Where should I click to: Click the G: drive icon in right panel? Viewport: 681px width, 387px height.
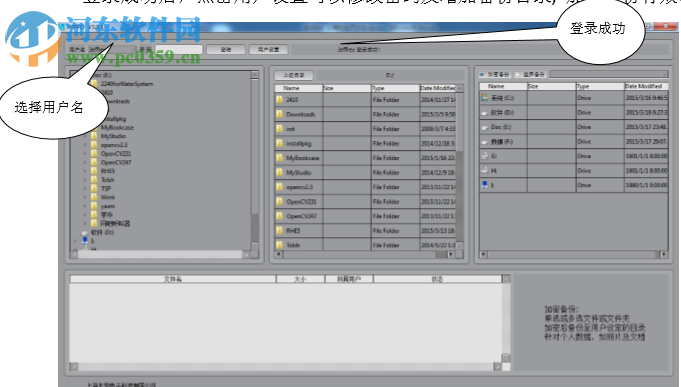(x=485, y=155)
